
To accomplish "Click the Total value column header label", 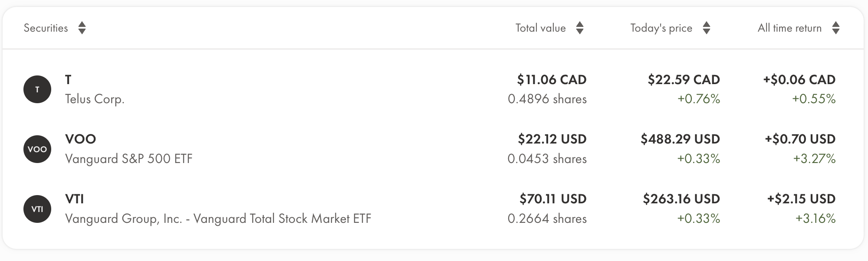I will tap(540, 28).
